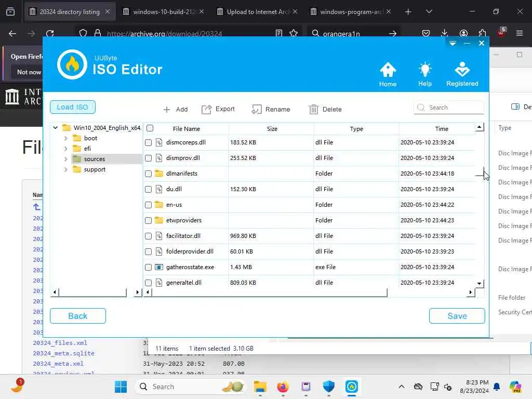Viewport: 532px width, 399px height.
Task: Click the dlmanifests folder icon
Action: point(159,174)
